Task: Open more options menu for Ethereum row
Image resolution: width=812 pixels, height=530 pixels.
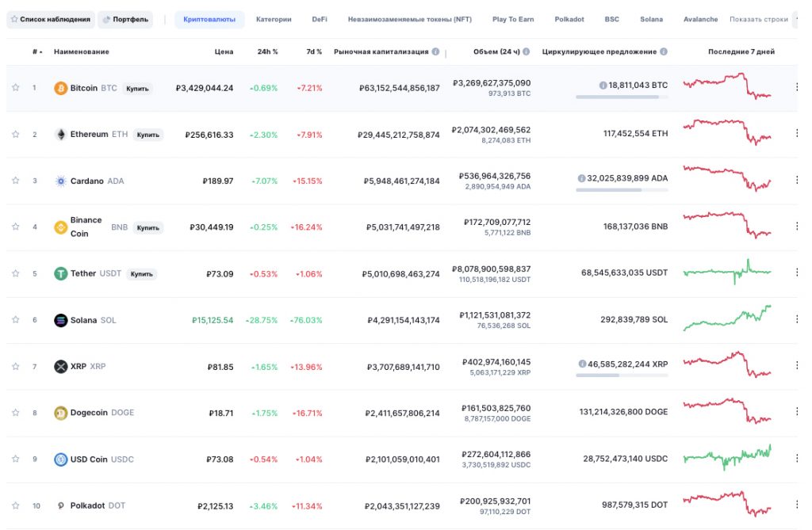Action: coord(796,133)
